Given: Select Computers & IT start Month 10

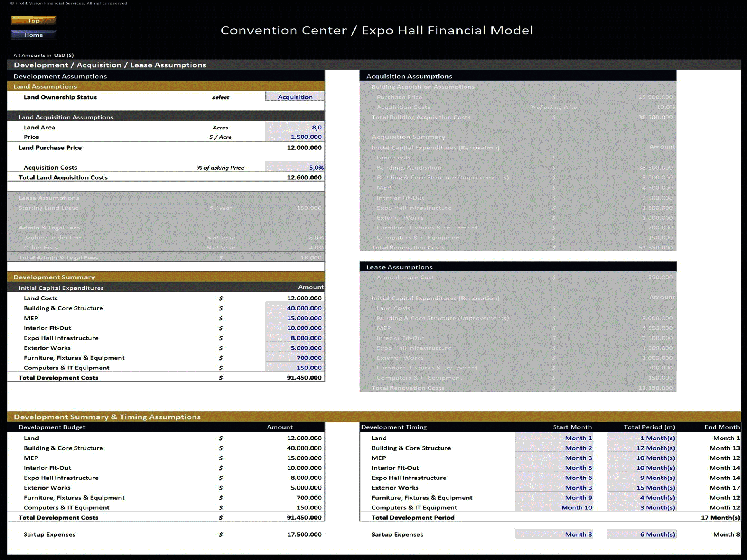Looking at the screenshot, I should (x=554, y=507).
